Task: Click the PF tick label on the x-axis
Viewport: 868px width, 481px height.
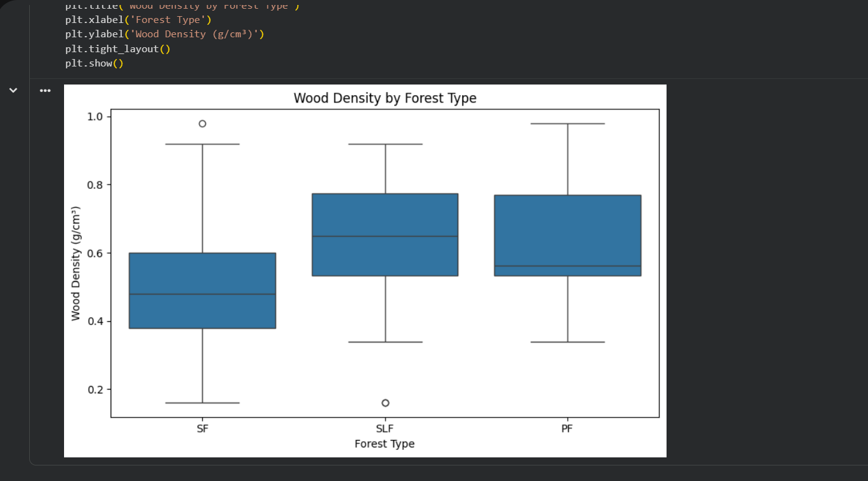Action: pos(566,428)
